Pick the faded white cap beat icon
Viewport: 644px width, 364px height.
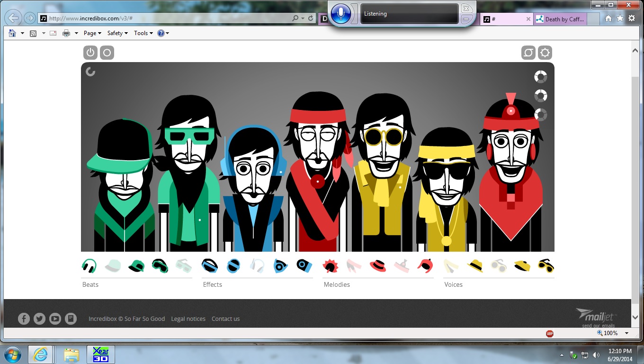[113, 266]
